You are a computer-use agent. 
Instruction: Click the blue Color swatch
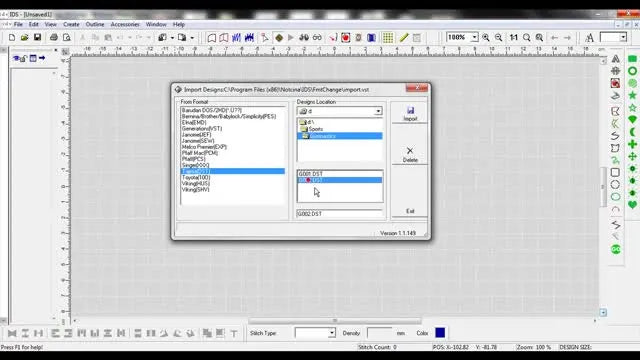(440, 333)
